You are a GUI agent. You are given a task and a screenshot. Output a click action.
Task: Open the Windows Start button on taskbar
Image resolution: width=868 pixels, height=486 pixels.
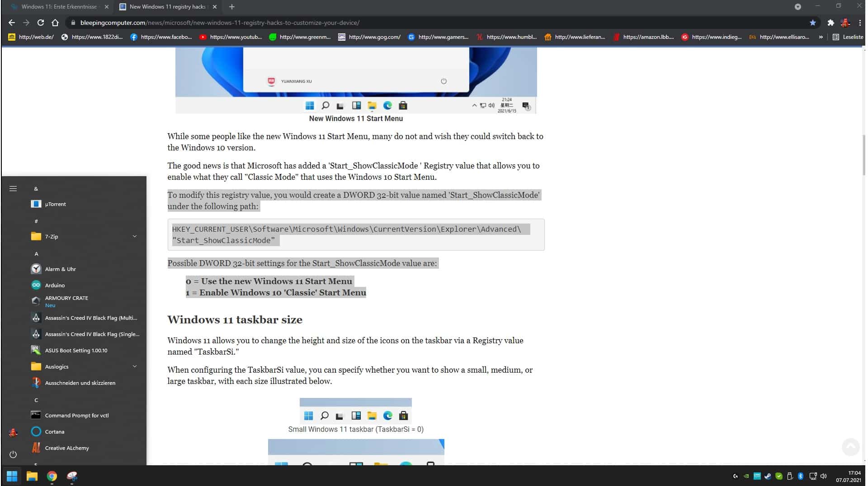point(12,476)
